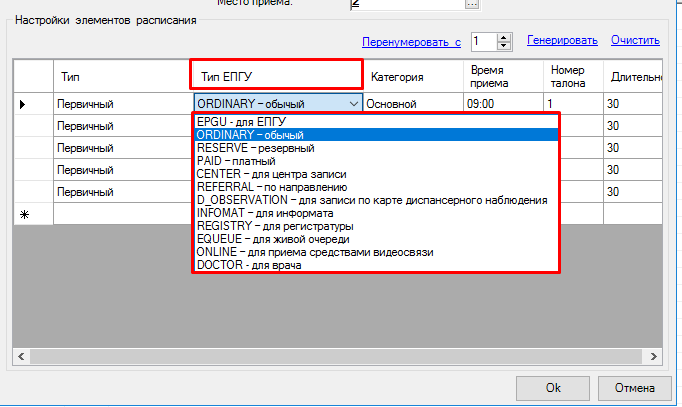Increase the renumber start value spinner

[505, 37]
